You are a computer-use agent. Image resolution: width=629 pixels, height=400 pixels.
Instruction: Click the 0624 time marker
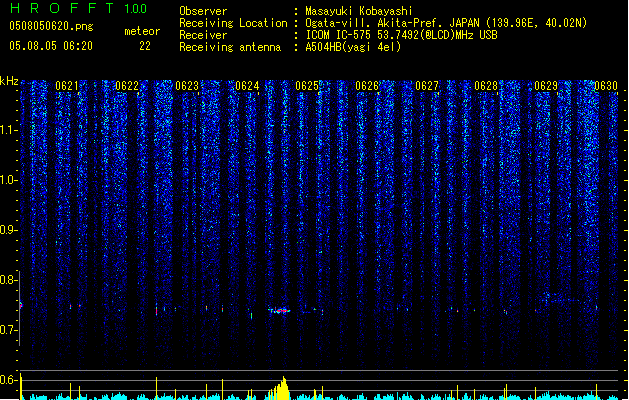point(247,86)
